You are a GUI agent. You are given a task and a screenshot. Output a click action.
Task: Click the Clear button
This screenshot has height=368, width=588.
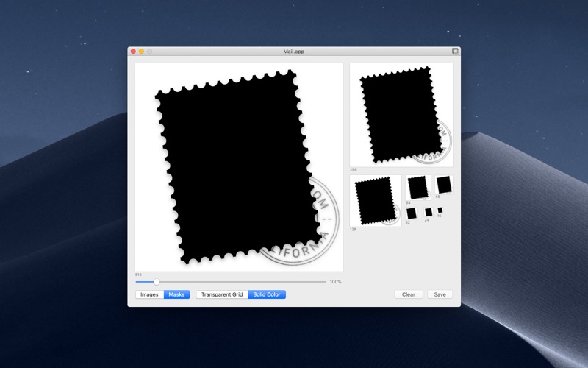(x=409, y=294)
